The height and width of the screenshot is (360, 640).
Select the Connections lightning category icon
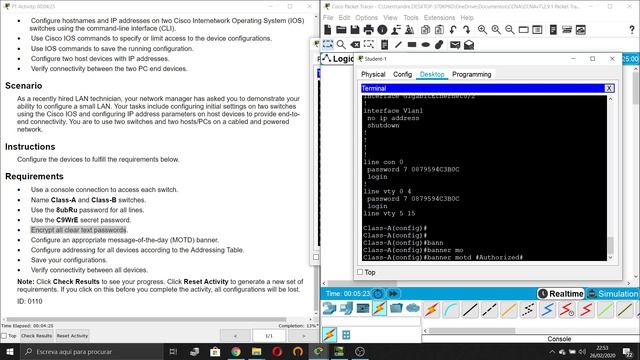pos(379,309)
